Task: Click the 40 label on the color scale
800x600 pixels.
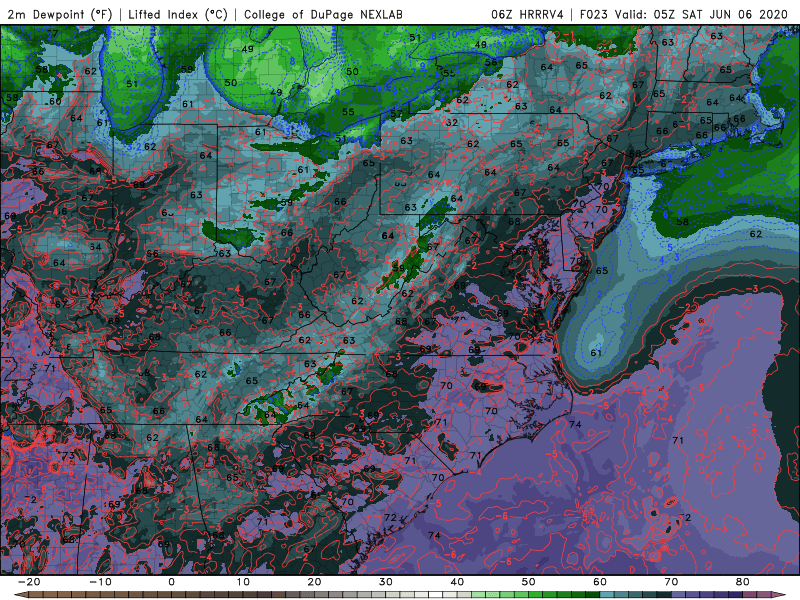Action: [457, 582]
